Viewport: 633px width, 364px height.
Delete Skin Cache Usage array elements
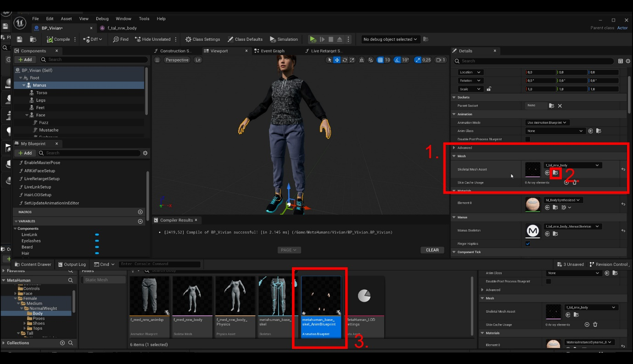click(x=574, y=182)
